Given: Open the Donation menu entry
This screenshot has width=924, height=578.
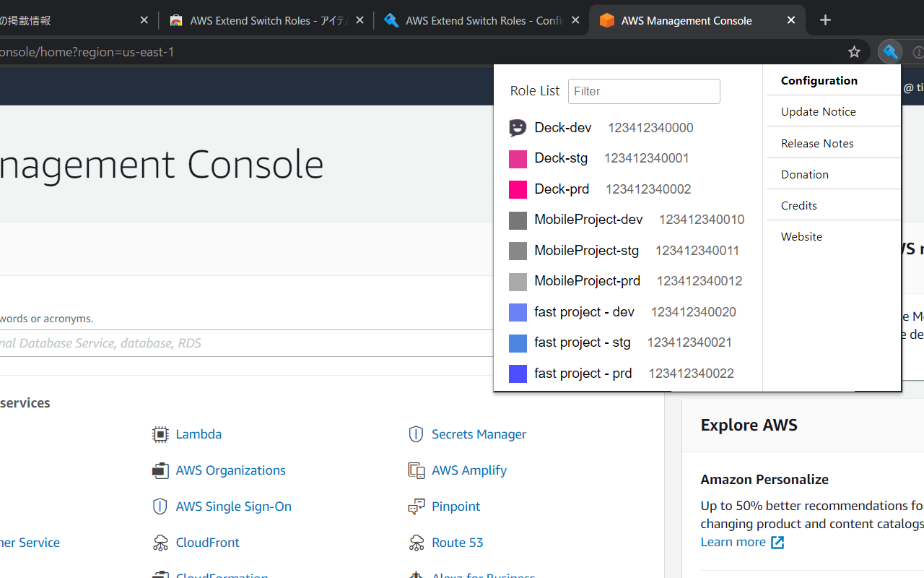Looking at the screenshot, I should (804, 173).
